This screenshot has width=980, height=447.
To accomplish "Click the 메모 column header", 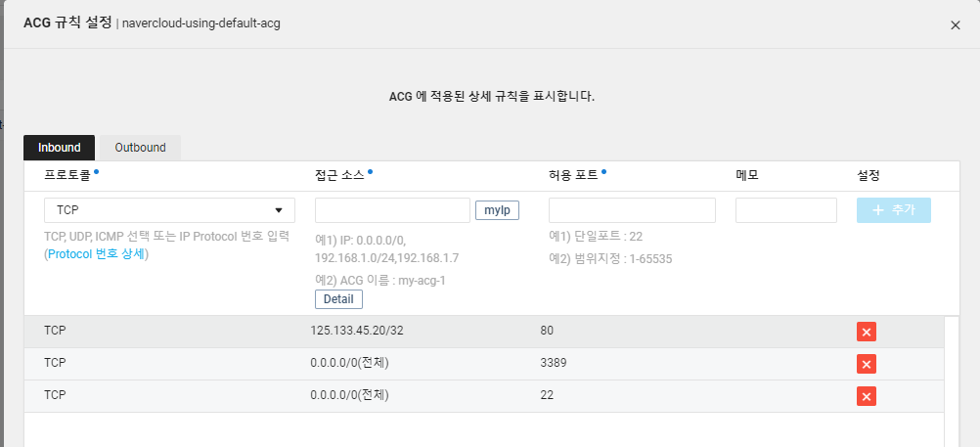I will [x=747, y=176].
